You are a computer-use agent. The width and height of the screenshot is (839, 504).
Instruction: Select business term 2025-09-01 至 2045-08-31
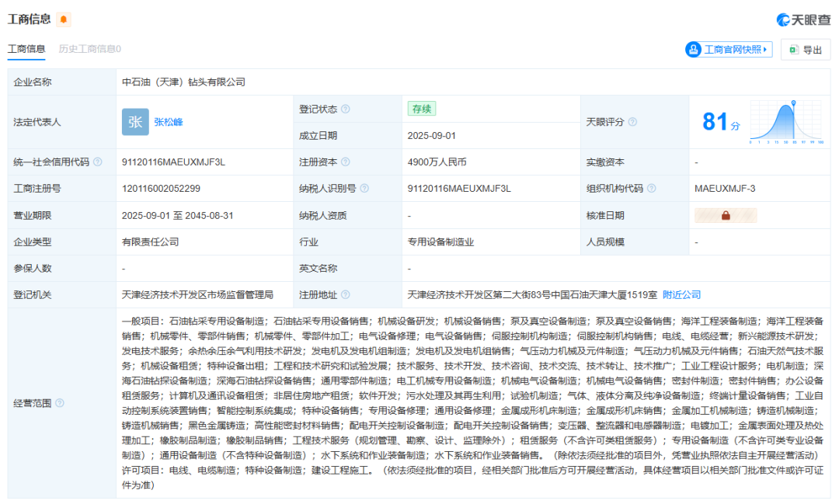[x=178, y=216]
